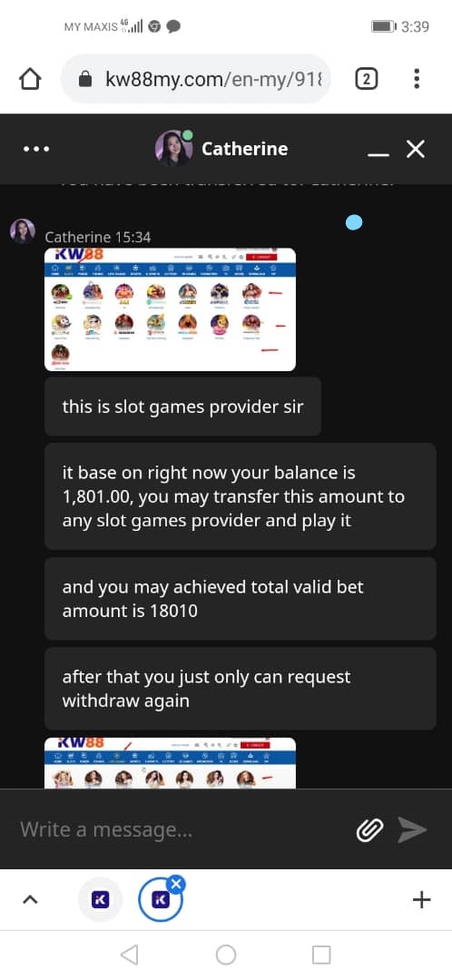
Task: Tap the paperclip attach file icon
Action: click(369, 830)
